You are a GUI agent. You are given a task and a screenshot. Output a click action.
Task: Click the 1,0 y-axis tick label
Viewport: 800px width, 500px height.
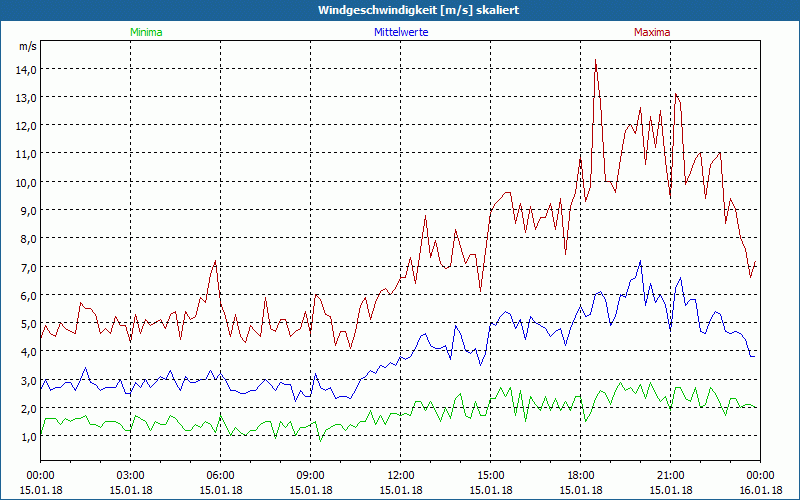[26, 437]
